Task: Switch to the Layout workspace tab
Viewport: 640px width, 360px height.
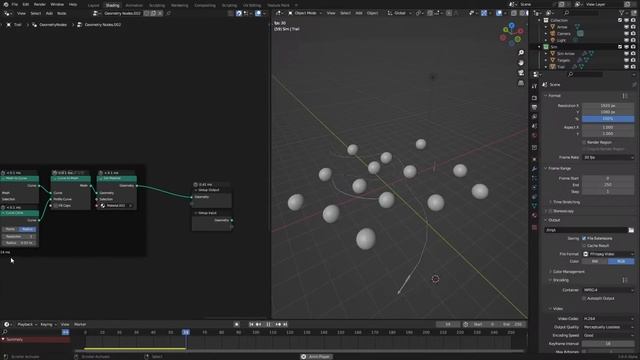Action: [93, 5]
